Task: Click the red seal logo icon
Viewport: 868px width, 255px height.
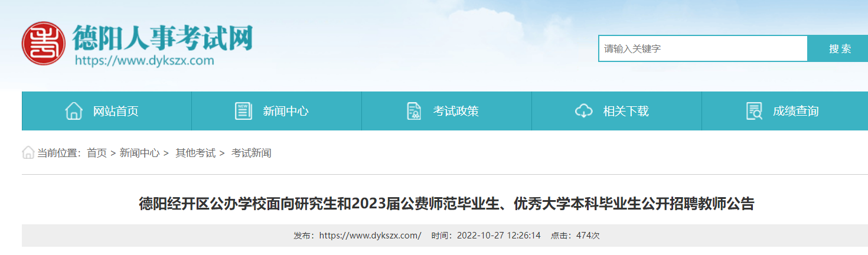Action: 43,43
